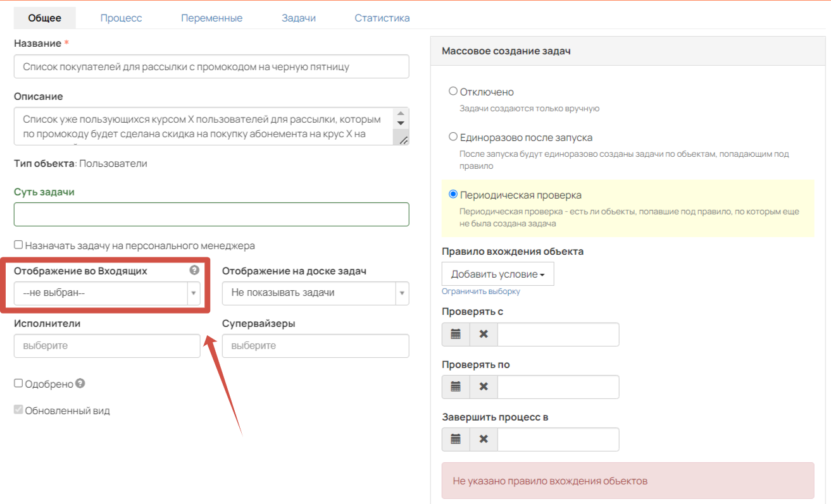
Task: Choose 'Единоразово после запуска' radio option
Action: coord(453,137)
